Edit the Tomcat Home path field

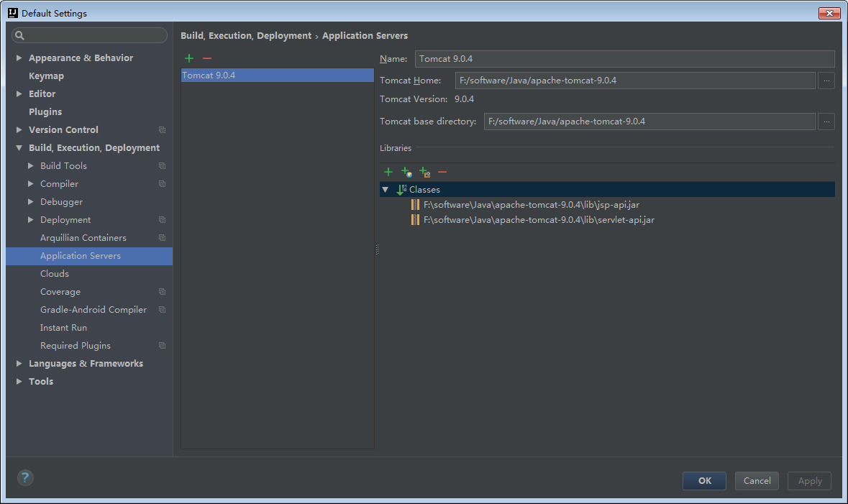[635, 81]
